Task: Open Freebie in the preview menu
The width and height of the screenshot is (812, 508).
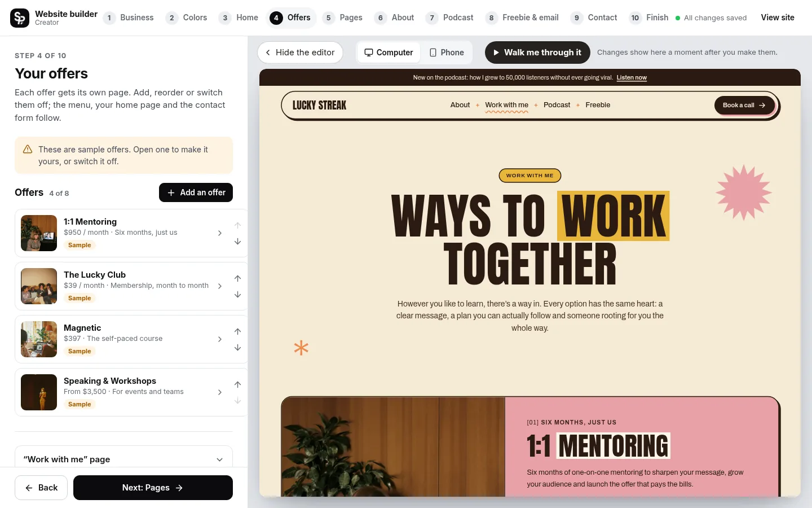Action: [598, 105]
